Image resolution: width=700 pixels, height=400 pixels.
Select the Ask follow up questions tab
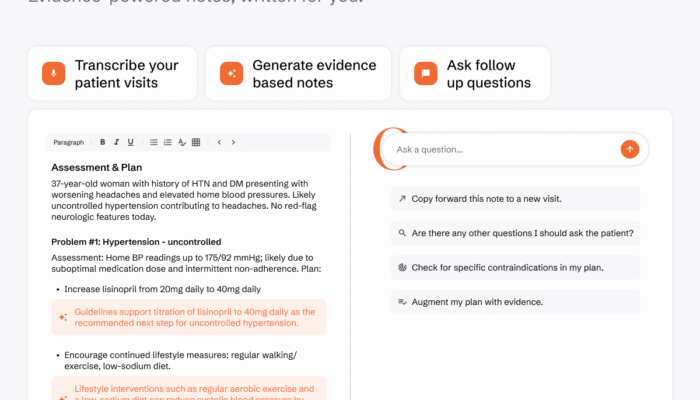tap(479, 74)
